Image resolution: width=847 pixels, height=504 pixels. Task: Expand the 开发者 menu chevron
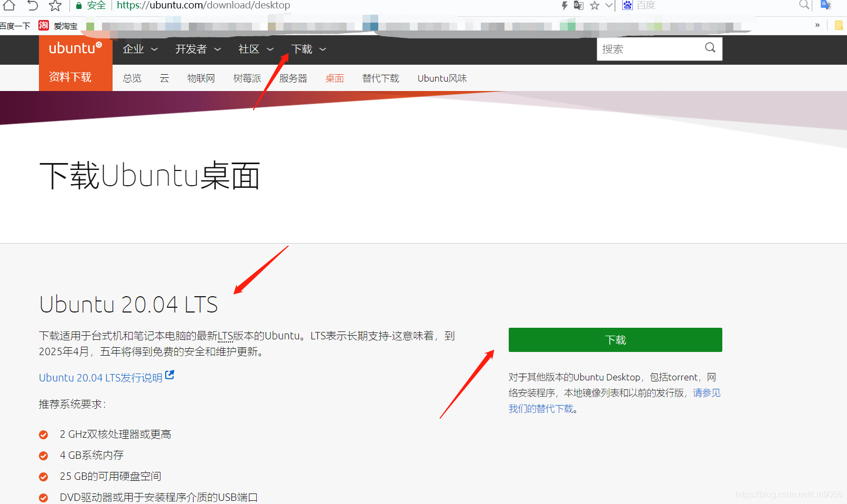click(x=217, y=49)
